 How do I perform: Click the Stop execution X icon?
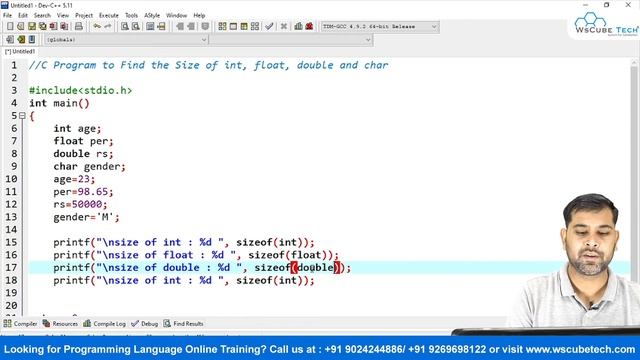(284, 27)
